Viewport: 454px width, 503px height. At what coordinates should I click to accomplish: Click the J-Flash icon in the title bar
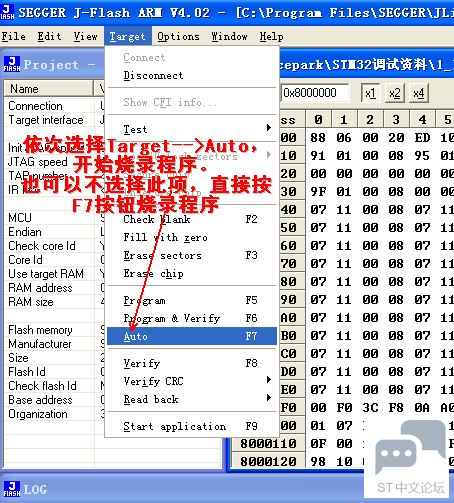click(7, 12)
